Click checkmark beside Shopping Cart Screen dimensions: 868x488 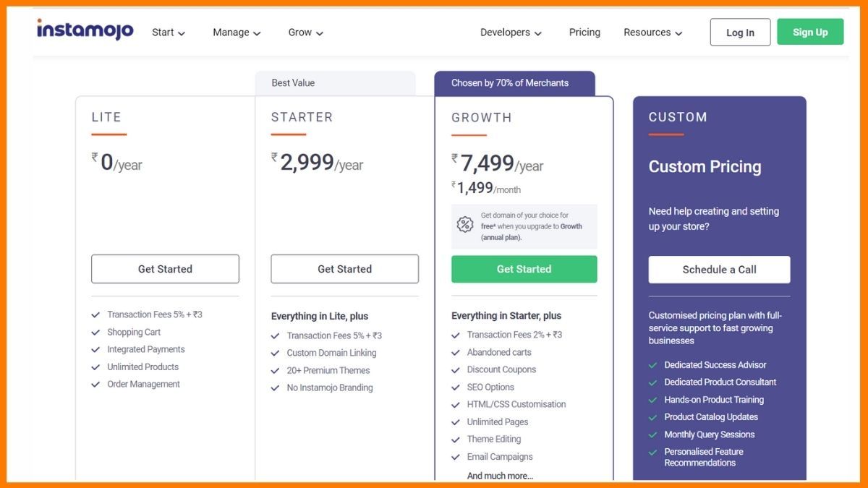coord(95,333)
